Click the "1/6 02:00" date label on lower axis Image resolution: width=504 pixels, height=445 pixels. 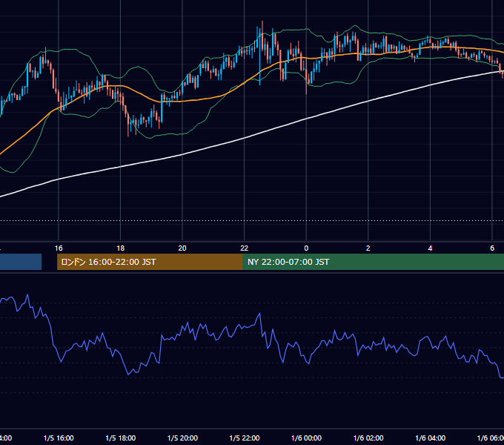tap(368, 438)
